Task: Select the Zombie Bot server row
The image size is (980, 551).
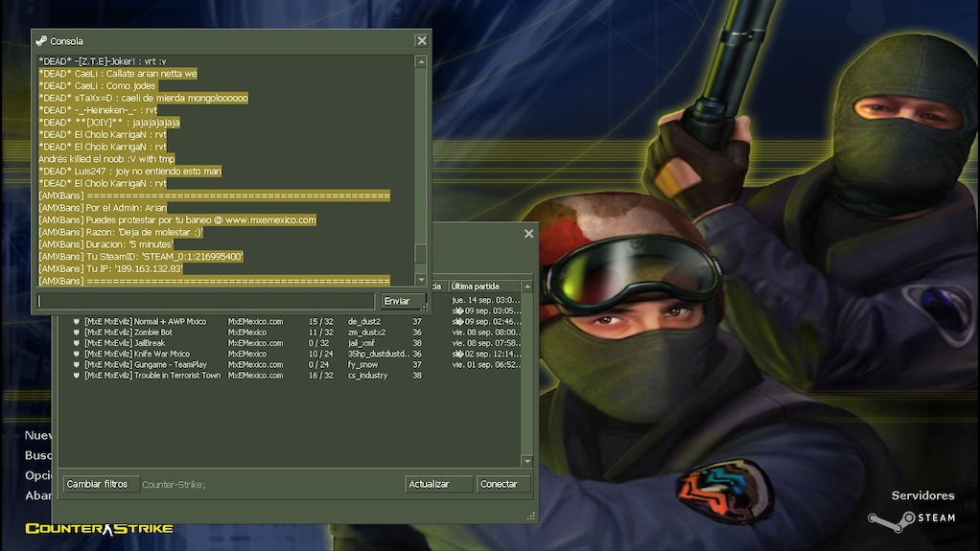Action: pyautogui.click(x=290, y=333)
